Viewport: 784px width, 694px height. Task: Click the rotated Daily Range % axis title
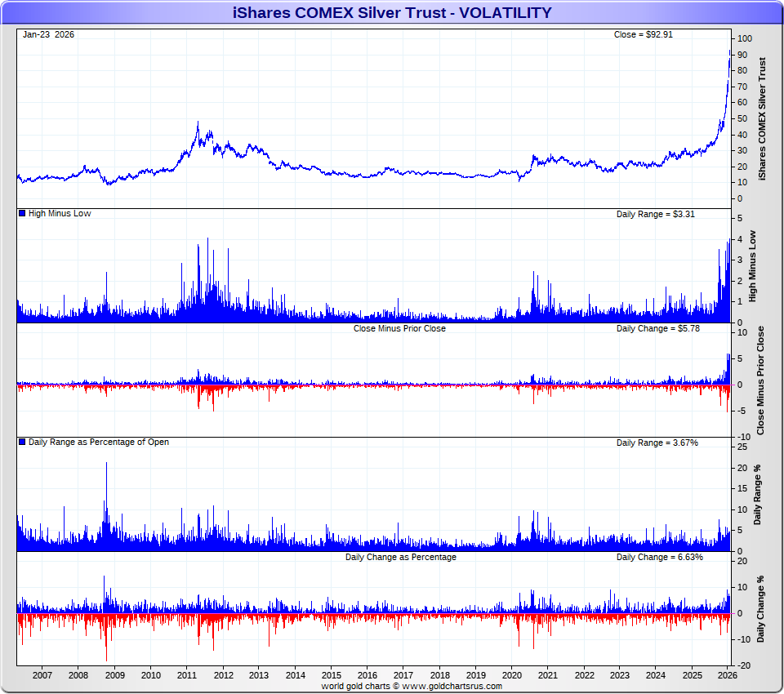759,494
